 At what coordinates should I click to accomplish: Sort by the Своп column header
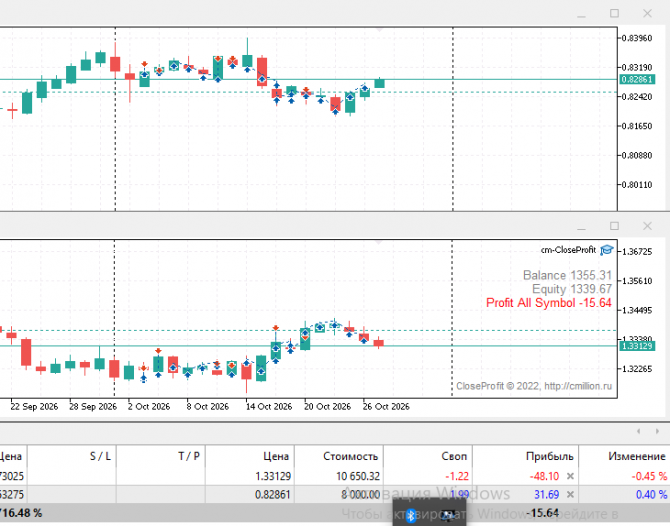pos(428,456)
